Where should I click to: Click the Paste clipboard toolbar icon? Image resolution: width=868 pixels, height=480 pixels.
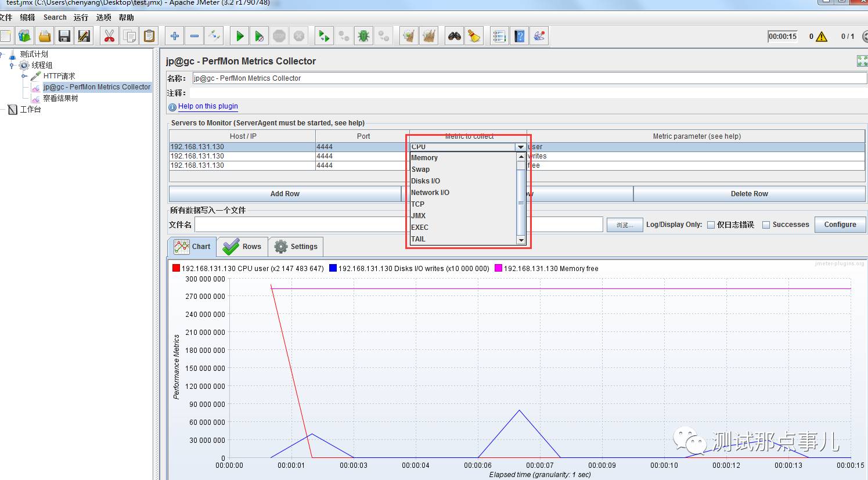(149, 36)
